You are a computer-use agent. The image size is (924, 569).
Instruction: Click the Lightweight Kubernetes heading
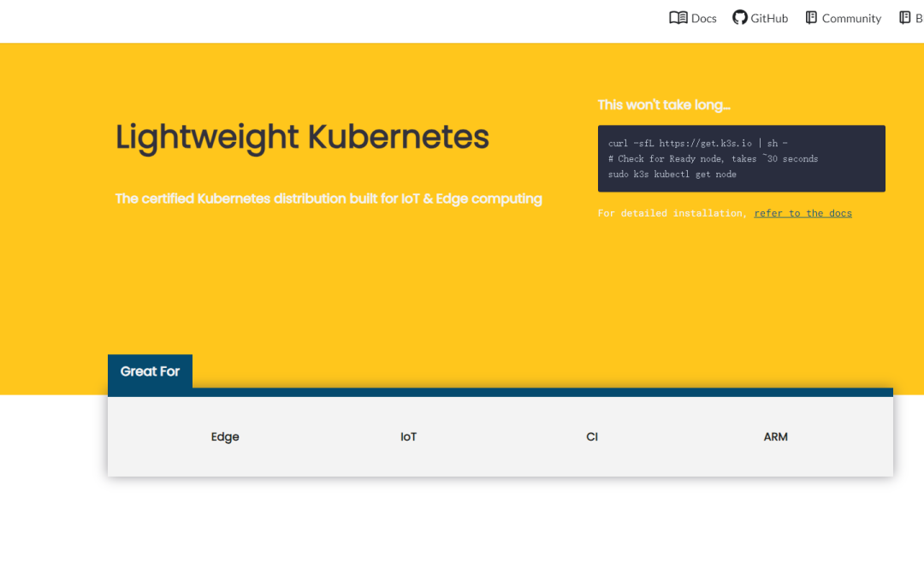click(302, 138)
